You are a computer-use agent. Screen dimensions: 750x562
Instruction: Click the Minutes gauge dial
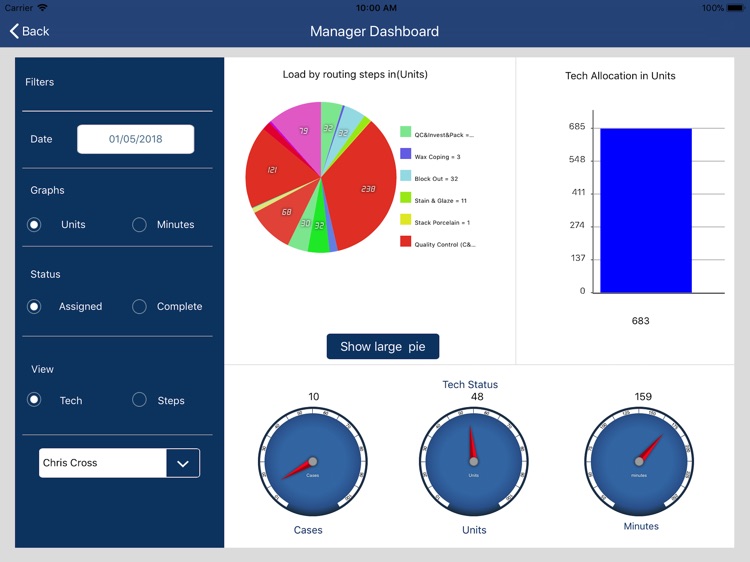click(639, 461)
